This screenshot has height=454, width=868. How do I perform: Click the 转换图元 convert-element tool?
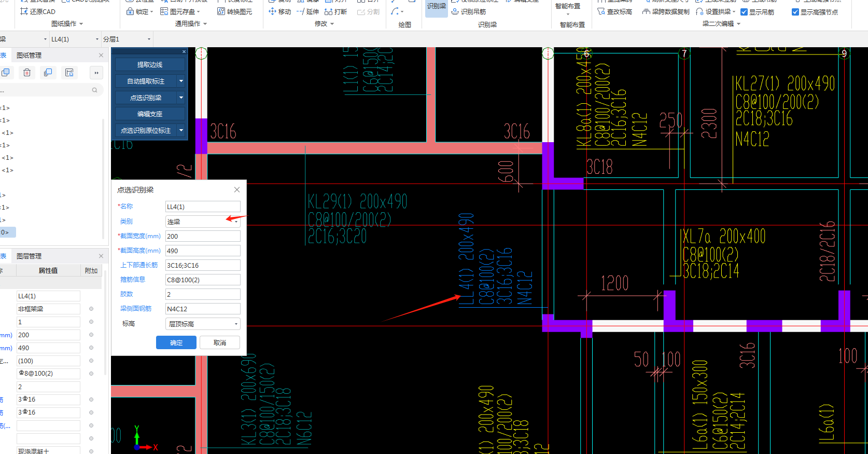234,11
